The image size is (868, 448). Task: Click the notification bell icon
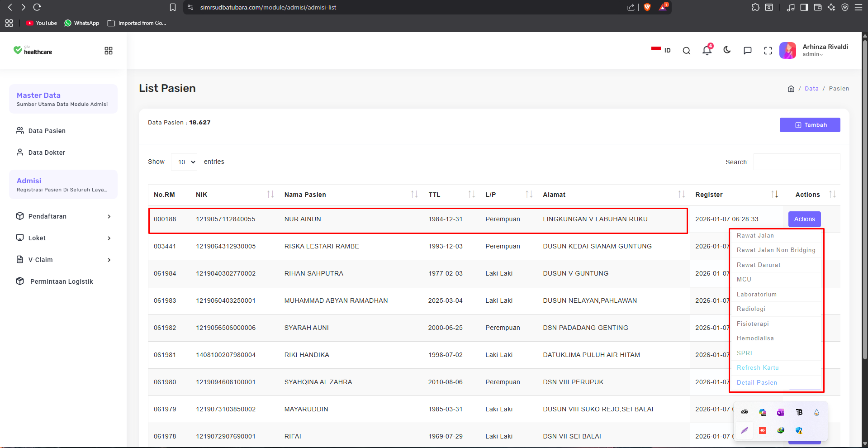pos(707,50)
